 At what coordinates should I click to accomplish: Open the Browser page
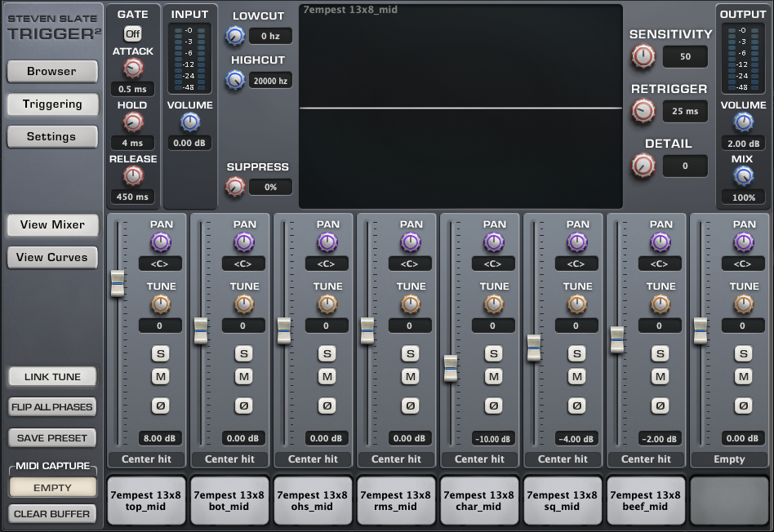click(51, 72)
